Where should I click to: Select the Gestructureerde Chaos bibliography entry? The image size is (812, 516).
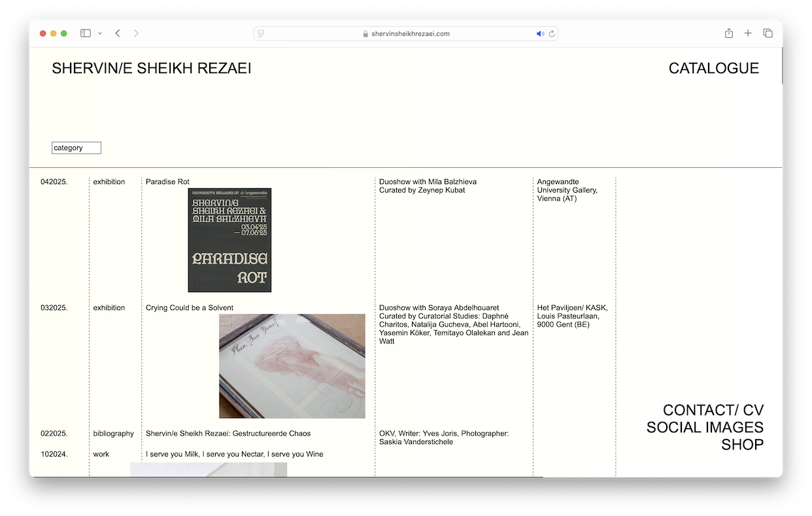(x=228, y=434)
